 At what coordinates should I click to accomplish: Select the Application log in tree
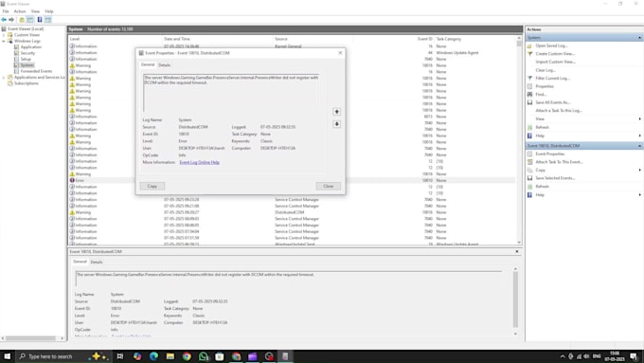point(31,46)
